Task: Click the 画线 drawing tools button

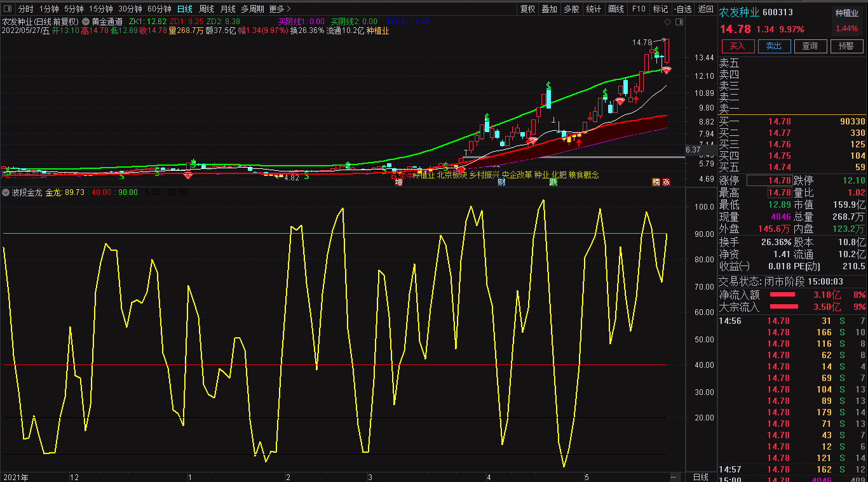Action: click(616, 9)
